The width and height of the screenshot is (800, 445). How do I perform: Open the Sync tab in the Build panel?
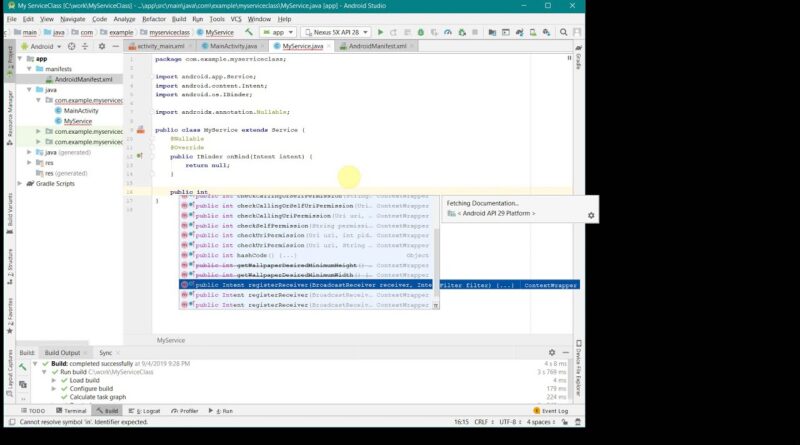pos(106,353)
